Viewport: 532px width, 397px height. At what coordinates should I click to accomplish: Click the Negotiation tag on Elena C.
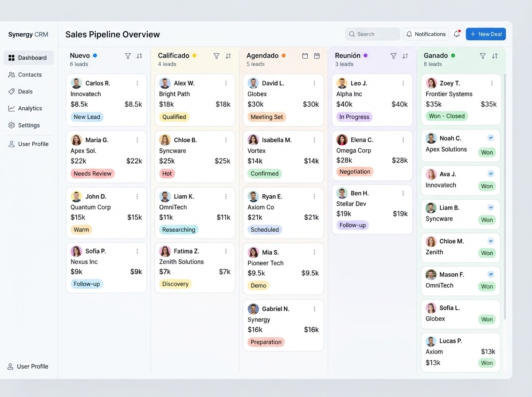coord(355,171)
